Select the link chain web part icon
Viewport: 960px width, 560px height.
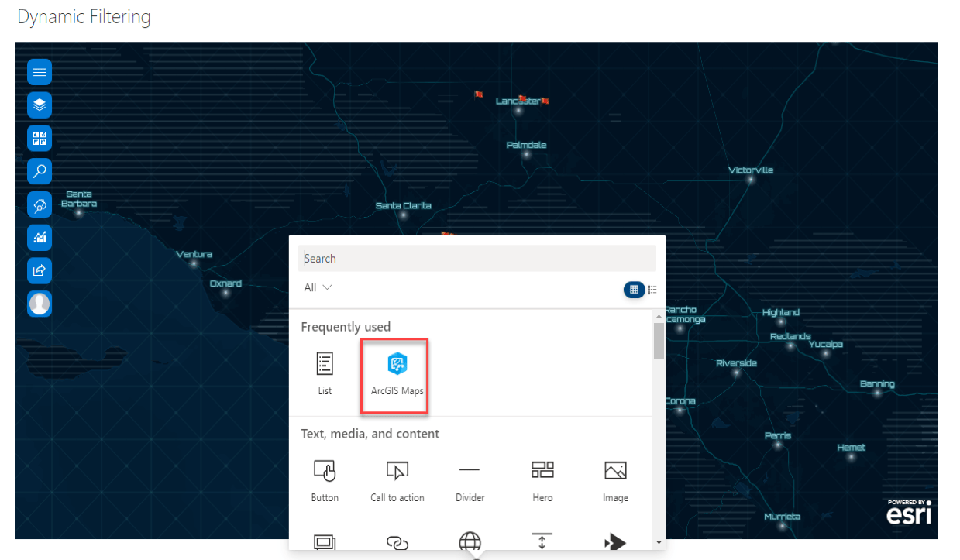tap(397, 543)
